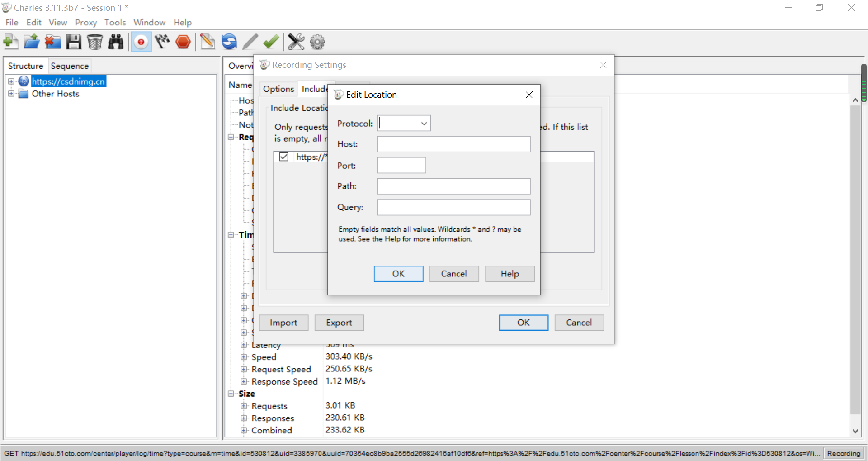Collapse the Size section
The height and width of the screenshot is (461, 868).
pyautogui.click(x=231, y=394)
